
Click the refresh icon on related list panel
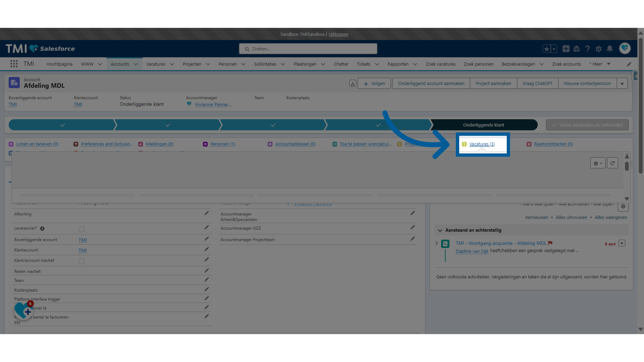[612, 163]
